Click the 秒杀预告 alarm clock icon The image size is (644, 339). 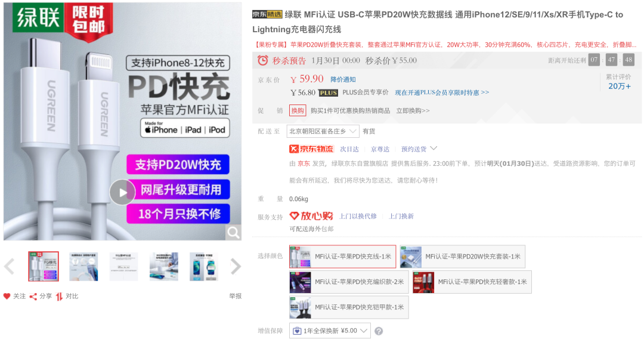click(x=262, y=60)
